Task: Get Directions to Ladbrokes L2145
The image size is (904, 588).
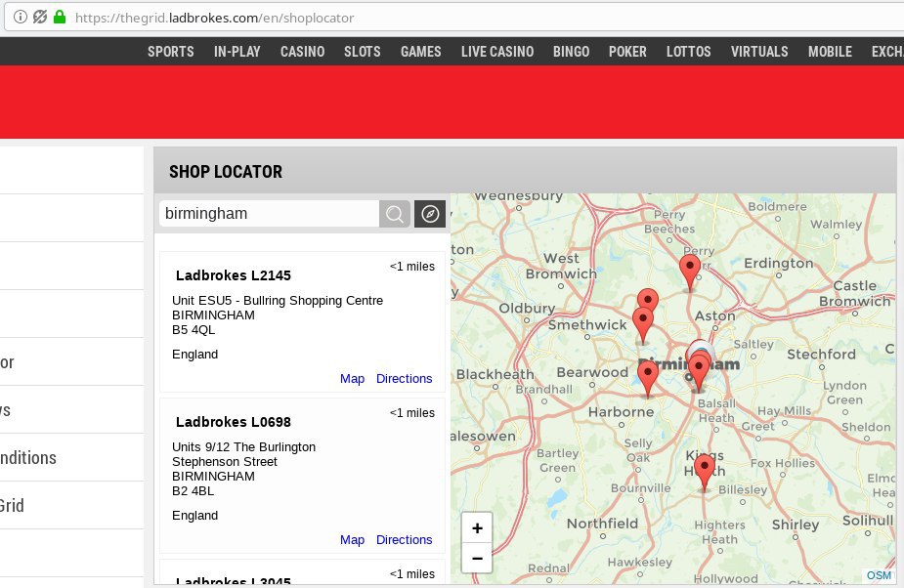Action: (405, 378)
